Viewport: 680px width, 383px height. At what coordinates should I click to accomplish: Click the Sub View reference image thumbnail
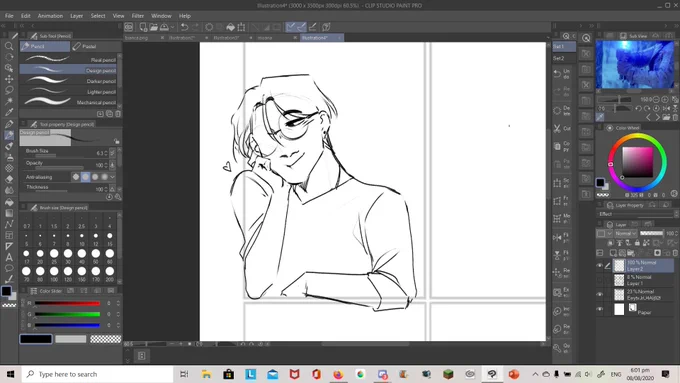pyautogui.click(x=634, y=64)
